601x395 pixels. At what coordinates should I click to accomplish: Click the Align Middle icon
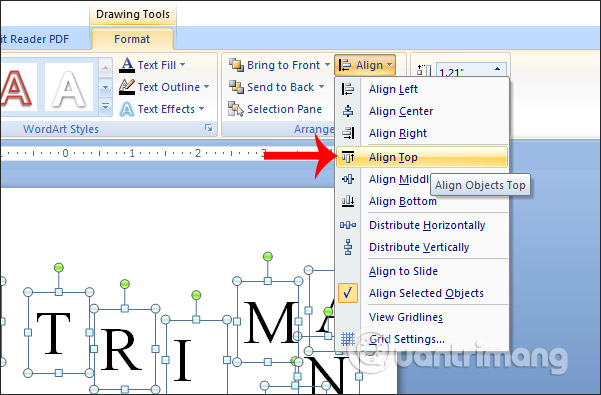pos(348,179)
